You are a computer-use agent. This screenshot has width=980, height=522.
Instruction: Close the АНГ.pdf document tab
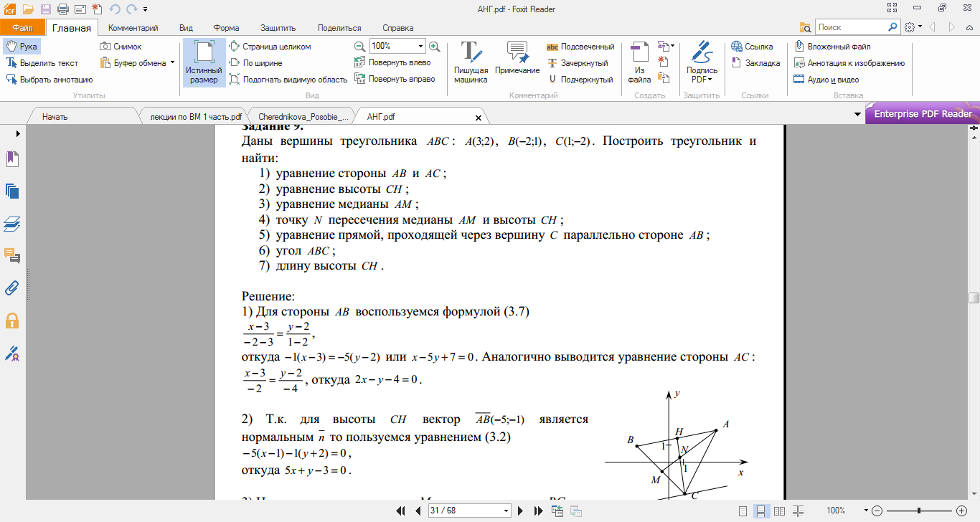click(479, 116)
